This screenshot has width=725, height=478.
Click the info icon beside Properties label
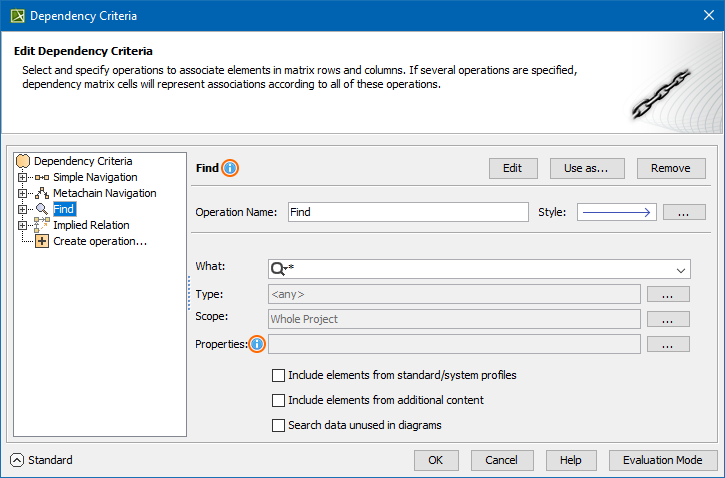pos(257,344)
